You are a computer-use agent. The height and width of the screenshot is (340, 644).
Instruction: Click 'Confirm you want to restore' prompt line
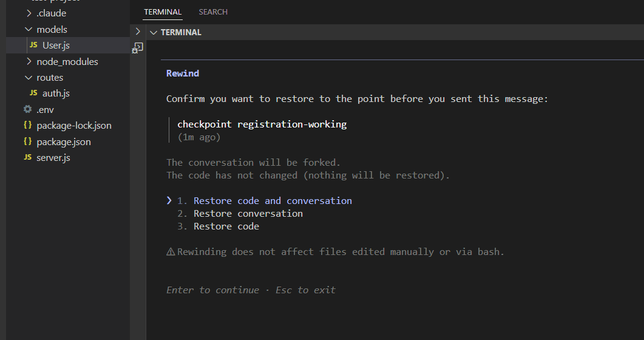click(x=357, y=99)
